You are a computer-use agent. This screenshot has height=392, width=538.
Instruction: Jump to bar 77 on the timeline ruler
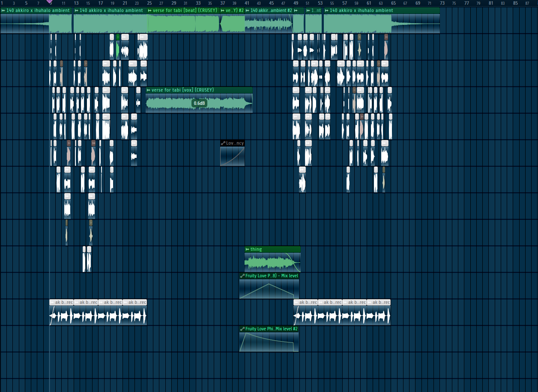pyautogui.click(x=467, y=3)
